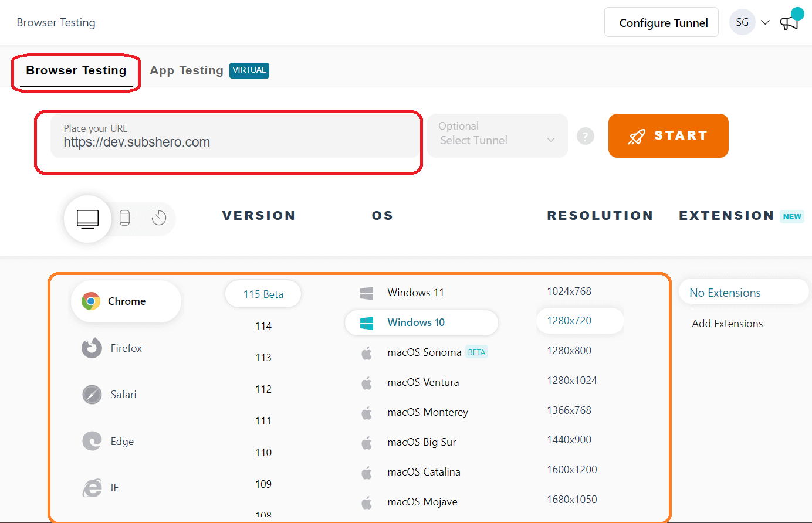Image resolution: width=812 pixels, height=523 pixels.
Task: Pick the Safari browser icon
Action: click(x=92, y=395)
